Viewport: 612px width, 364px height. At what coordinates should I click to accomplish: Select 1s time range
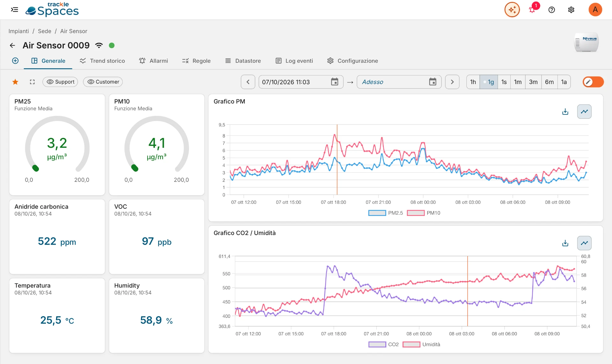point(504,82)
